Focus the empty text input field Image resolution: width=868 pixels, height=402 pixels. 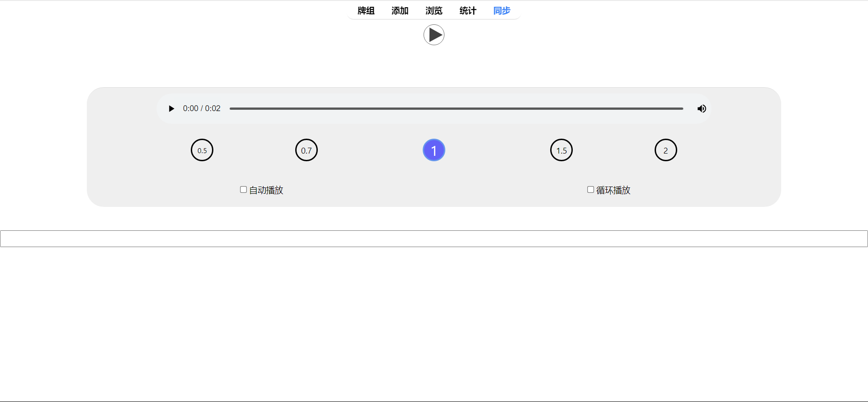pyautogui.click(x=434, y=239)
